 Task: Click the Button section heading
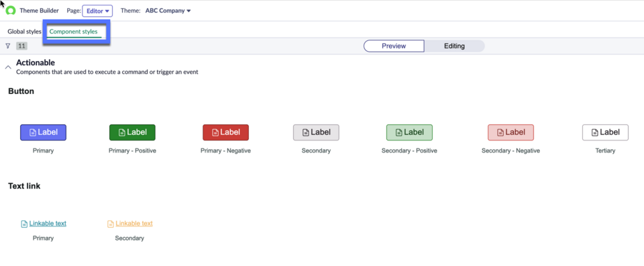[21, 91]
